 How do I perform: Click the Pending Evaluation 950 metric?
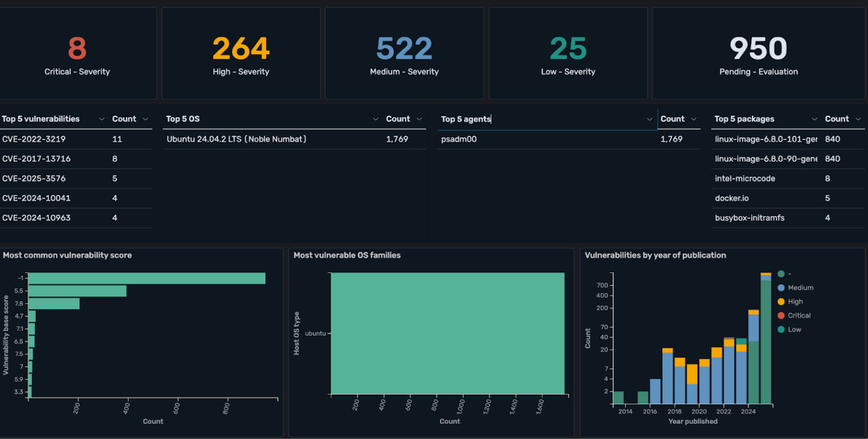click(758, 49)
